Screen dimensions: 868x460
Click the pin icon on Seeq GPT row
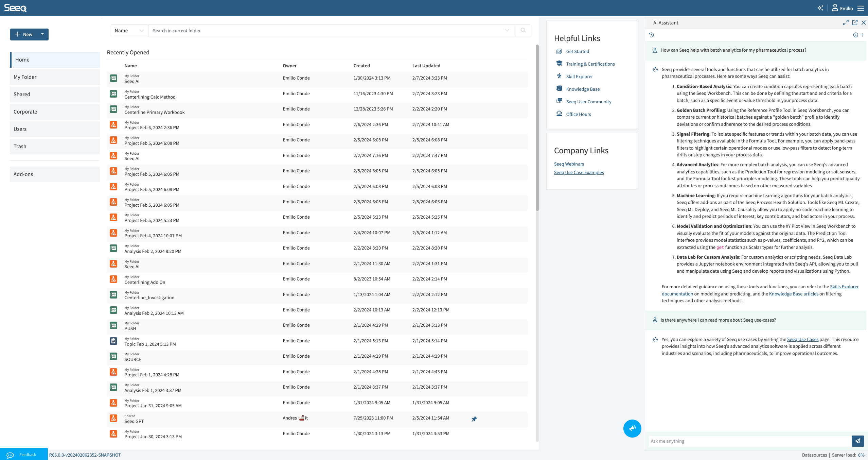tap(473, 419)
